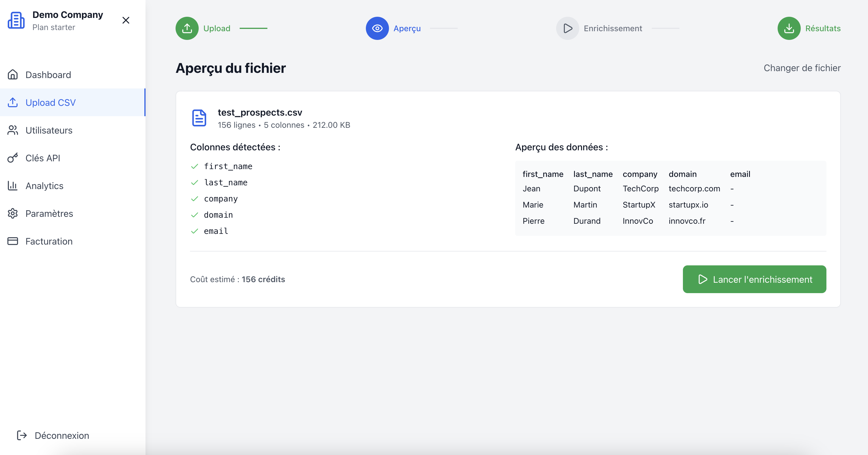The width and height of the screenshot is (868, 455).
Task: Go to the Analytics section
Action: click(44, 186)
